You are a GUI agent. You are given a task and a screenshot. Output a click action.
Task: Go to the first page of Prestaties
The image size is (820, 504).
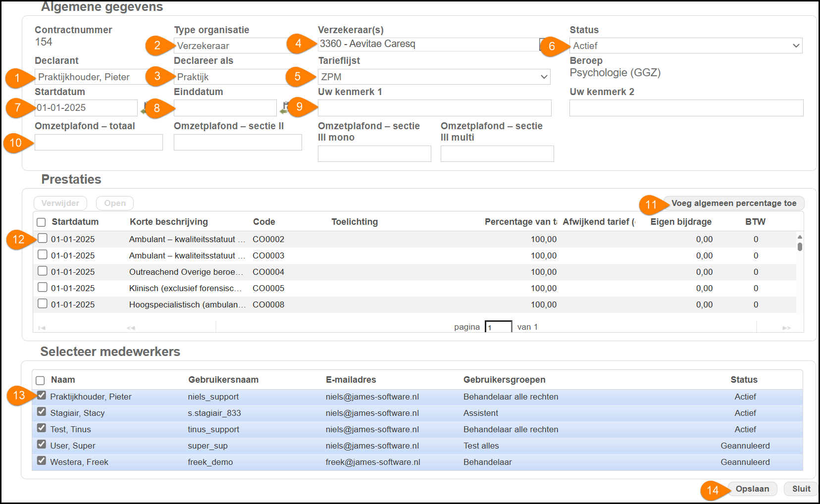coord(42,328)
